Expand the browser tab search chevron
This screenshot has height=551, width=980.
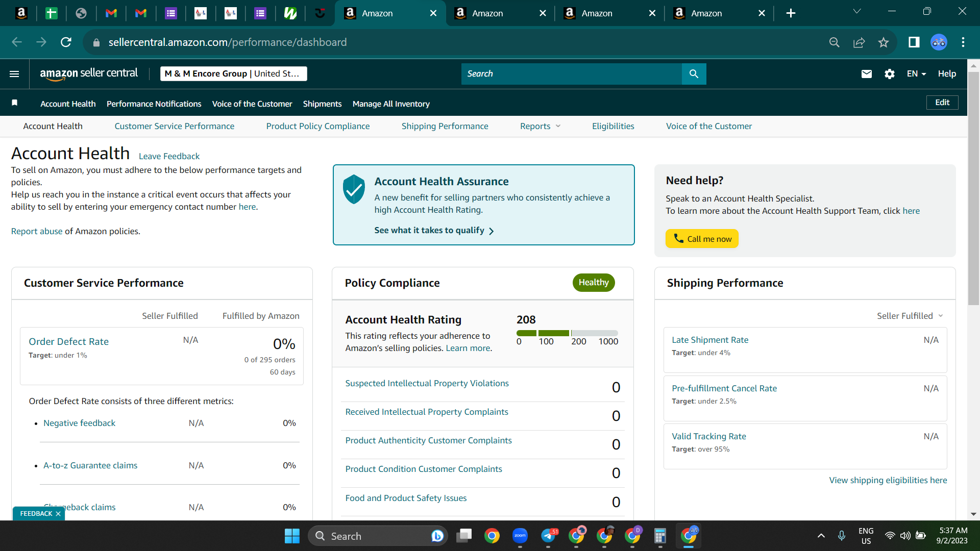(857, 11)
